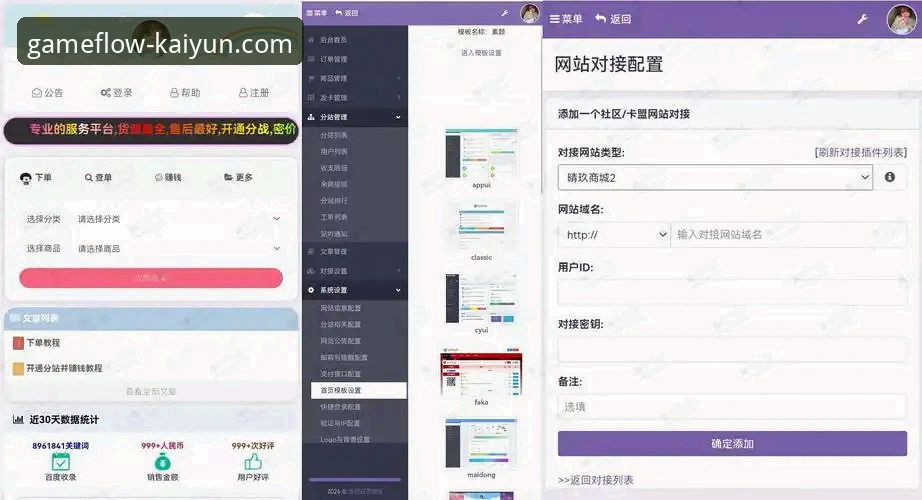Expand the 发卡管理 sidebar menu
This screenshot has width=922, height=500.
(355, 98)
